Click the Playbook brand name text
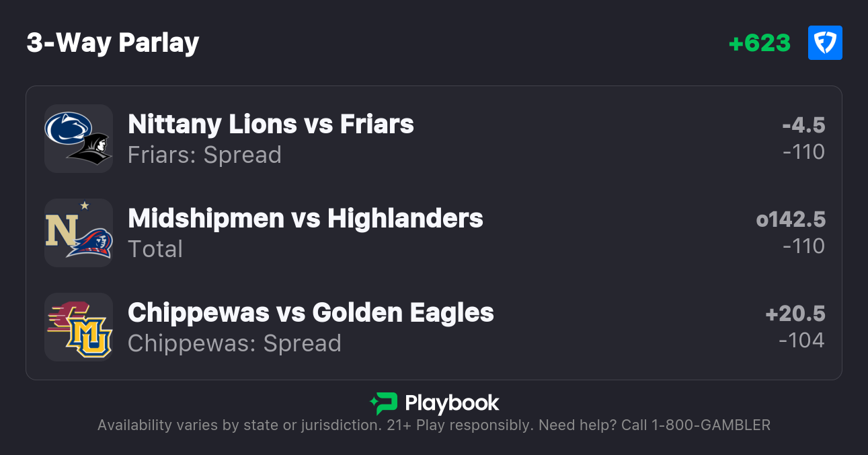 coord(452,403)
